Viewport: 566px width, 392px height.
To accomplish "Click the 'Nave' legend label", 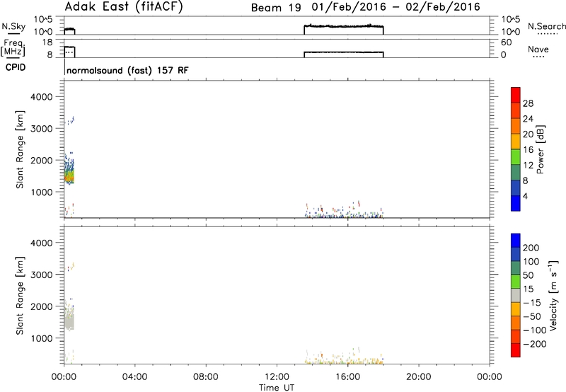I will [x=538, y=50].
